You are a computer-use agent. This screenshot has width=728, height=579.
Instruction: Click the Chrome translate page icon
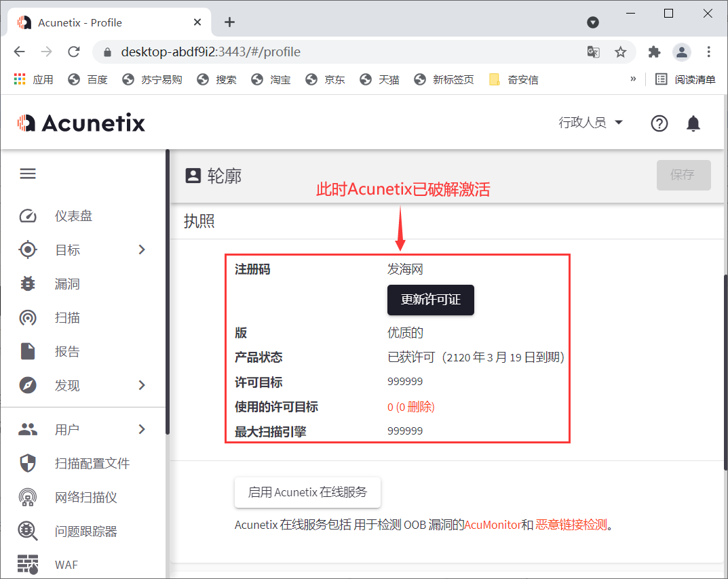pos(594,52)
